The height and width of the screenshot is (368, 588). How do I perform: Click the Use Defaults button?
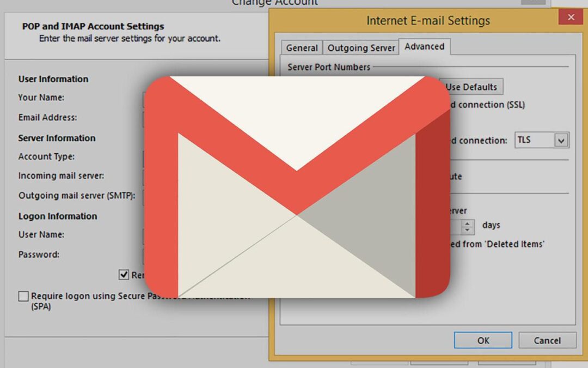pyautogui.click(x=471, y=87)
